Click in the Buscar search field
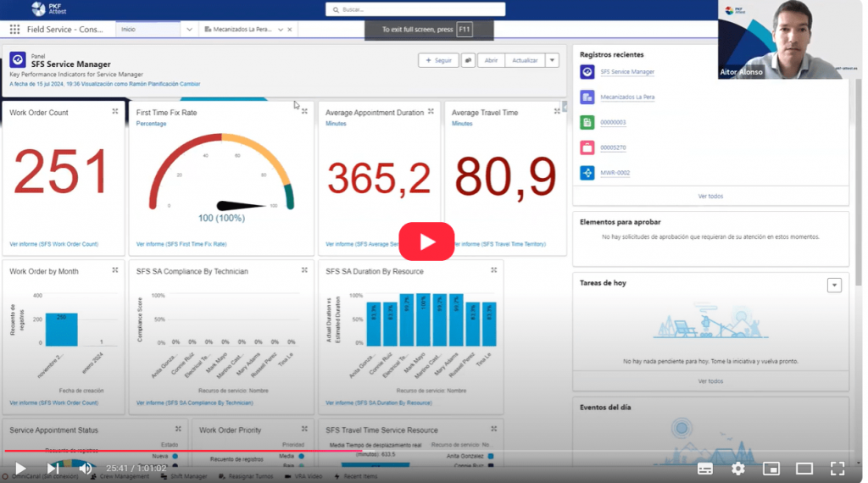This screenshot has height=483, width=868. pyautogui.click(x=415, y=9)
